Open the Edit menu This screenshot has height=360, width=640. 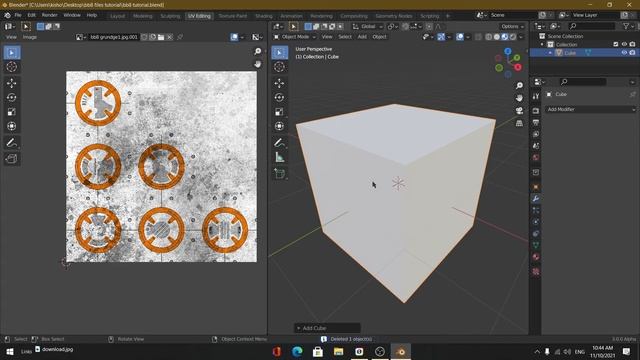tap(31, 15)
